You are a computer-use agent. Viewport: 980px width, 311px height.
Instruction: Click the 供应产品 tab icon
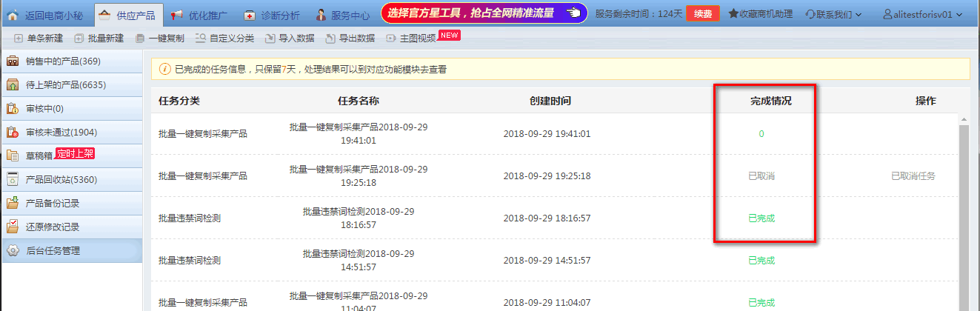click(x=105, y=14)
